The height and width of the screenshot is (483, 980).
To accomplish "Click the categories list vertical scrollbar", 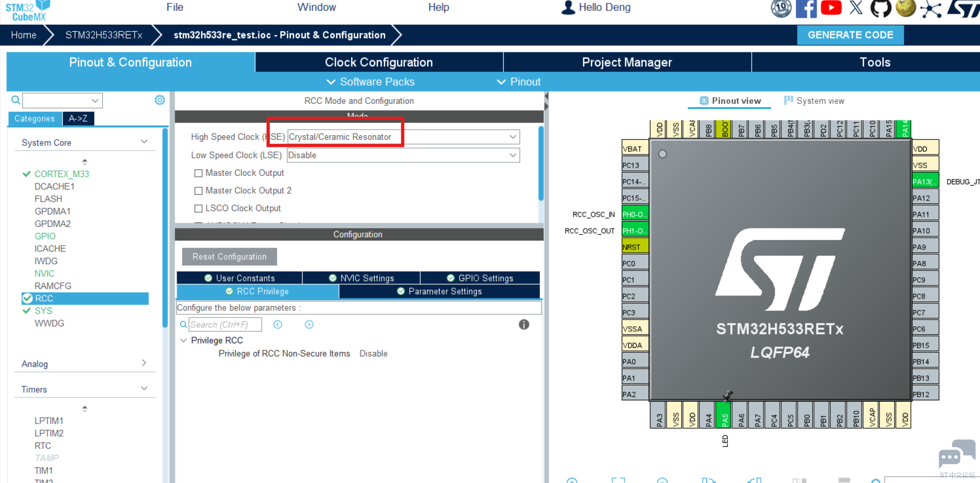I will coord(165,227).
